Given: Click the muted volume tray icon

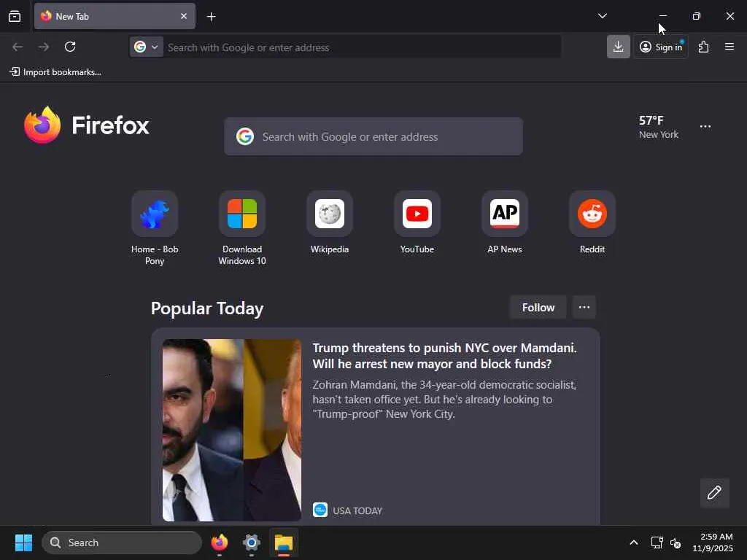Looking at the screenshot, I should tap(676, 542).
